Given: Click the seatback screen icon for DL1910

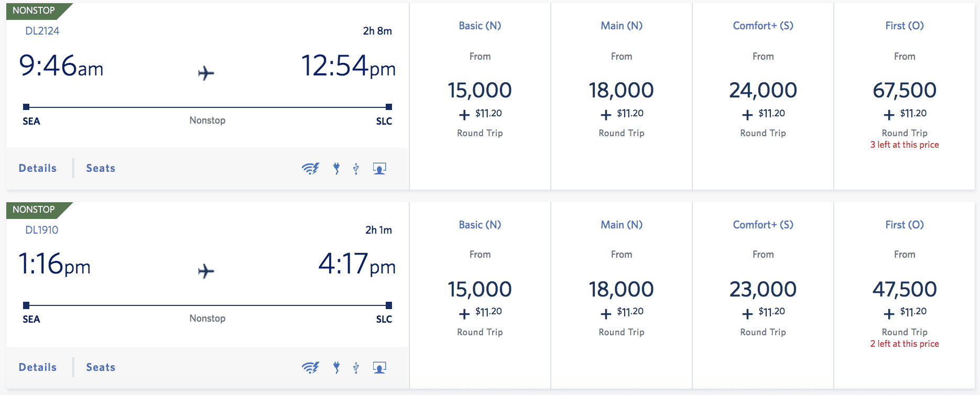Looking at the screenshot, I should click(379, 367).
